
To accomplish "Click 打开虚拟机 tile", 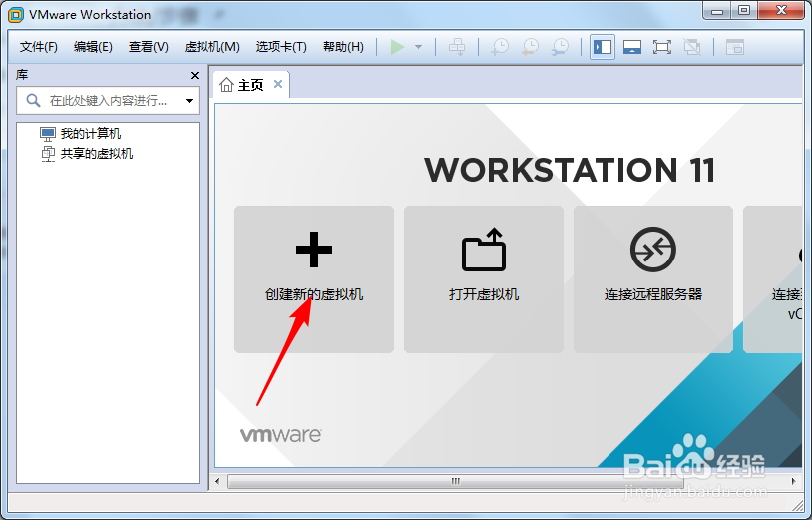I will pos(484,279).
